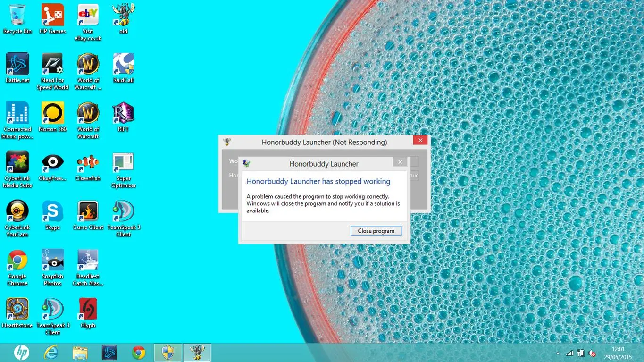Open File Explorer from taskbar
The height and width of the screenshot is (362, 644).
point(80,353)
